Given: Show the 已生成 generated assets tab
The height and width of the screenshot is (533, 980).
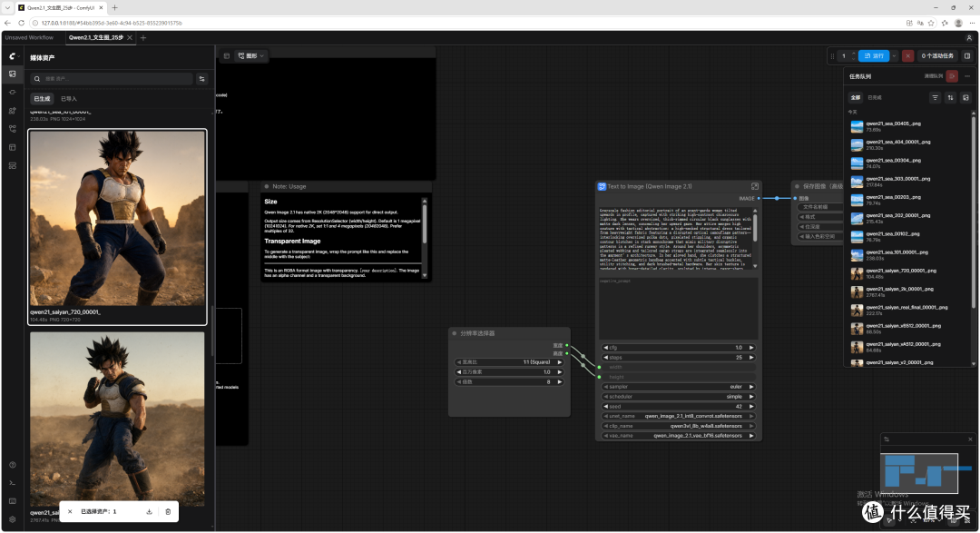Looking at the screenshot, I should (x=42, y=99).
